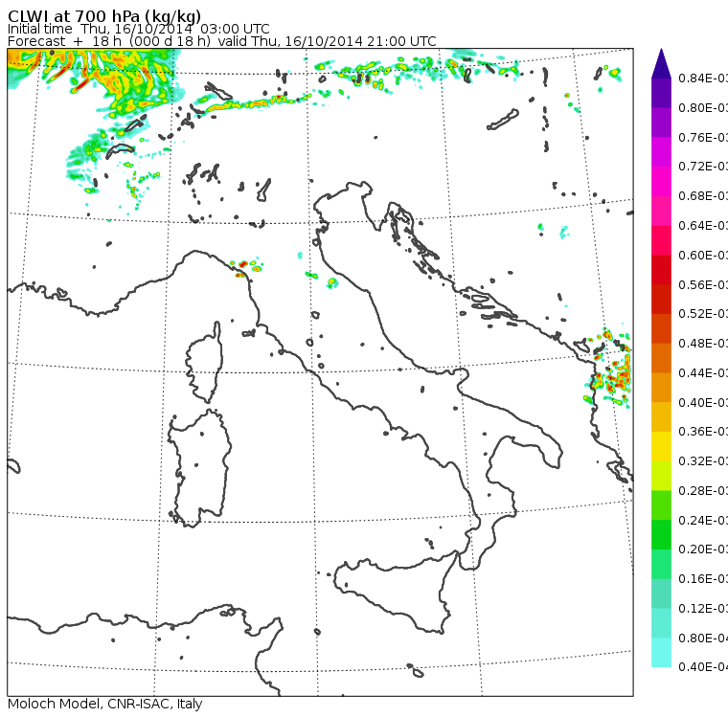The height and width of the screenshot is (717, 728).
Task: Click the 0.20E-03 colorbar label
Action: [x=703, y=549]
